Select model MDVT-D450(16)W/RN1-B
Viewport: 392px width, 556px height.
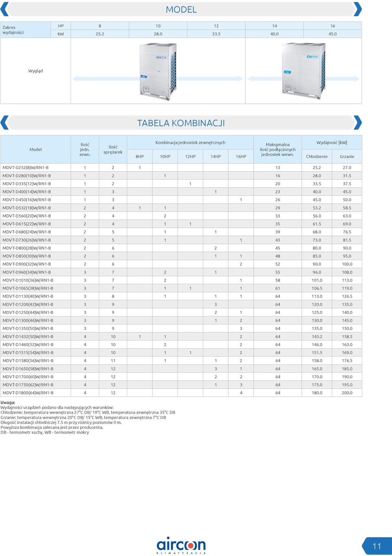coord(27,200)
